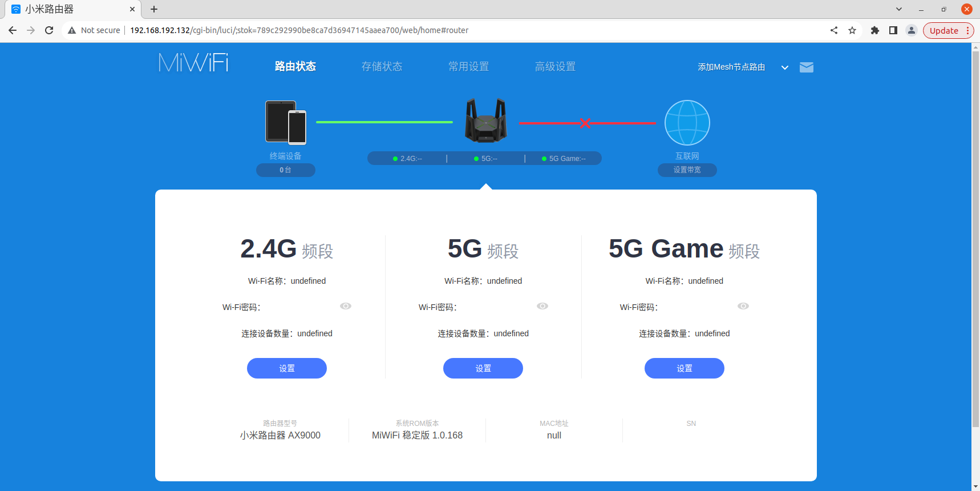Click the Not secure label
This screenshot has width=980, height=491.
tap(100, 30)
